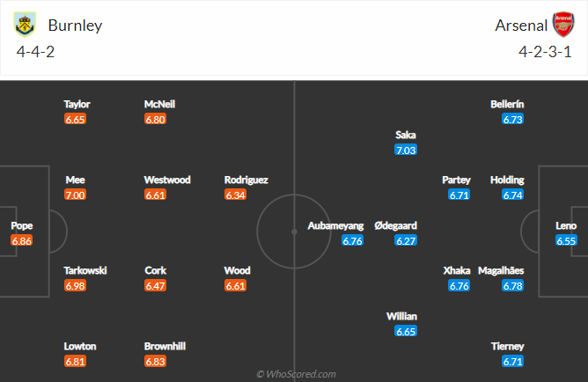Click Rodriguez's 6.34 rating badge
Viewport: 588px width, 382px height.
click(236, 195)
